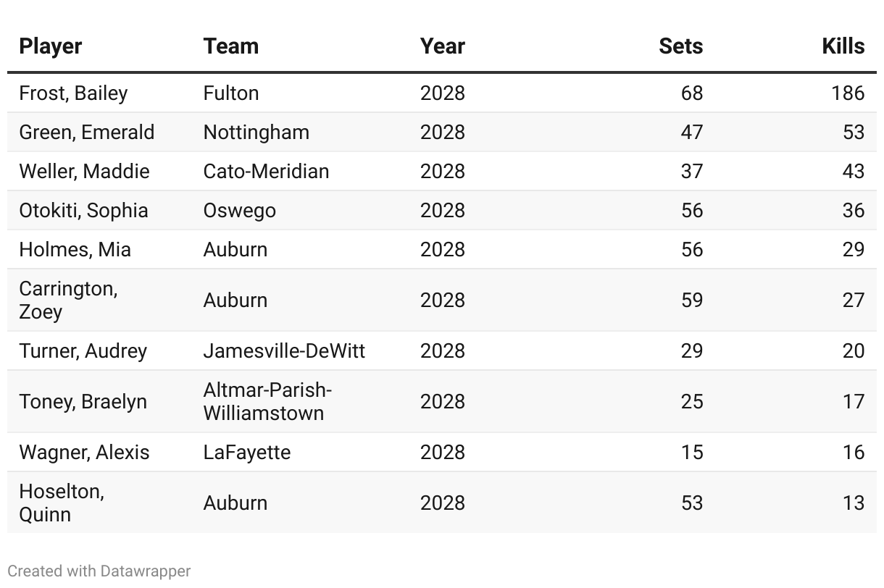This screenshot has height=588, width=884.
Task: Click the Otokiti, Sophia player name
Action: [83, 211]
